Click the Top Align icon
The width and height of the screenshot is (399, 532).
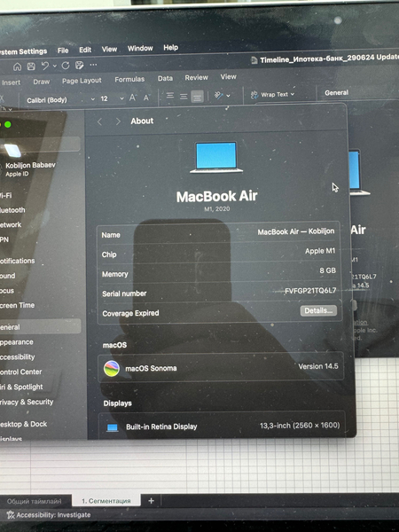[x=170, y=97]
